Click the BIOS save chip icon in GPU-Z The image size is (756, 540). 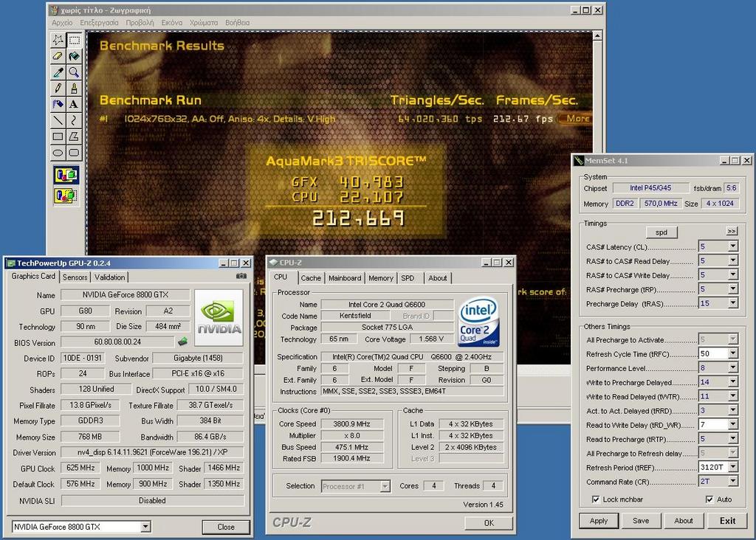(x=182, y=342)
